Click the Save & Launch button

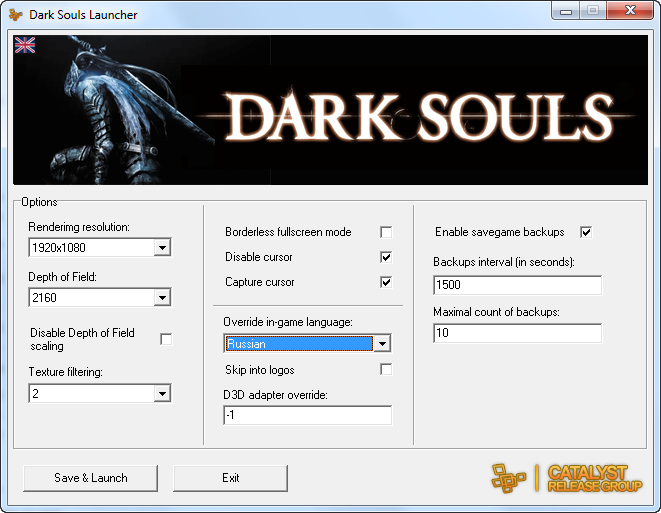(x=91, y=478)
